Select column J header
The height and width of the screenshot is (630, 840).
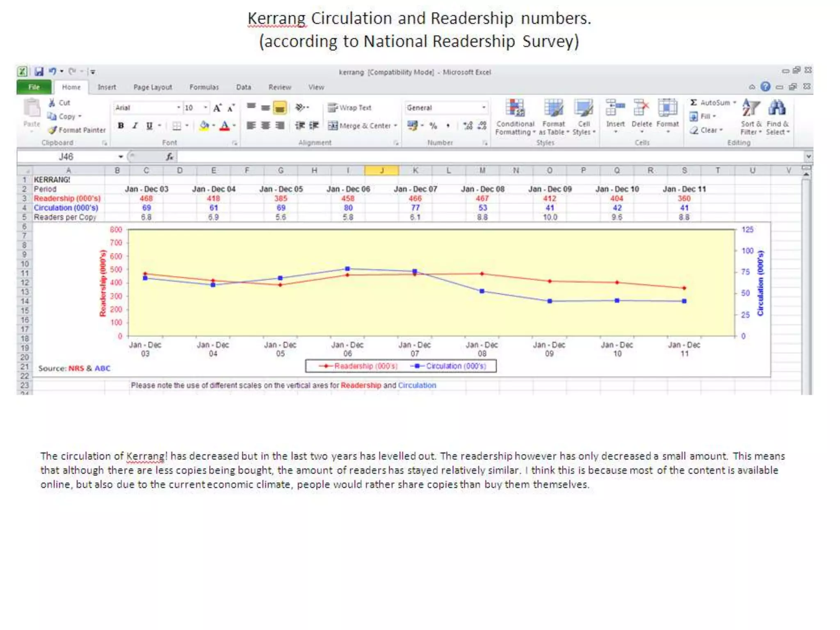pos(381,171)
